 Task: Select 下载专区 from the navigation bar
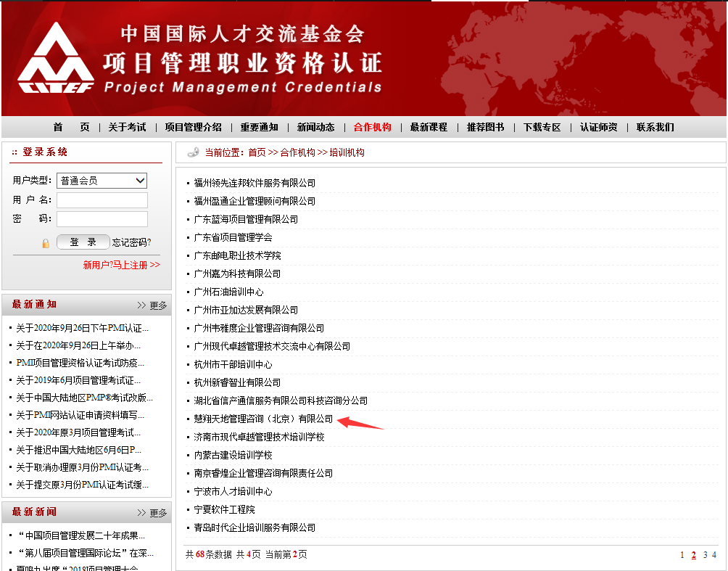[x=542, y=127]
